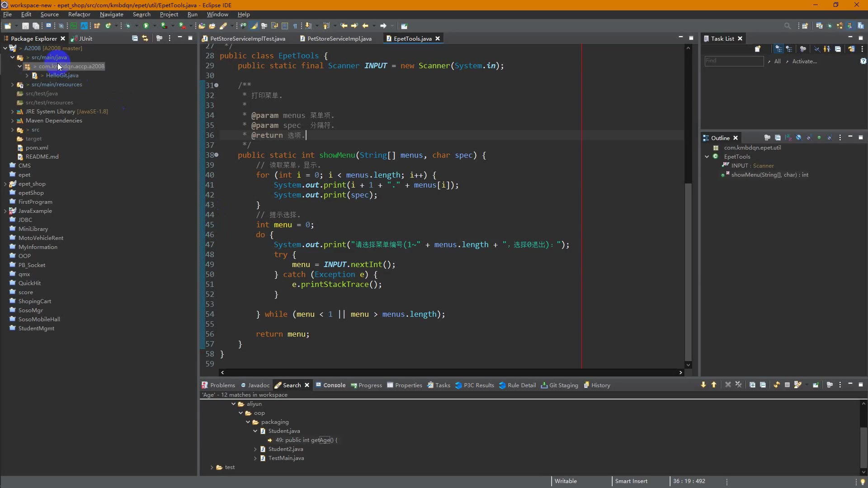Open the Refactor menu
The width and height of the screenshot is (868, 488).
pyautogui.click(x=79, y=14)
